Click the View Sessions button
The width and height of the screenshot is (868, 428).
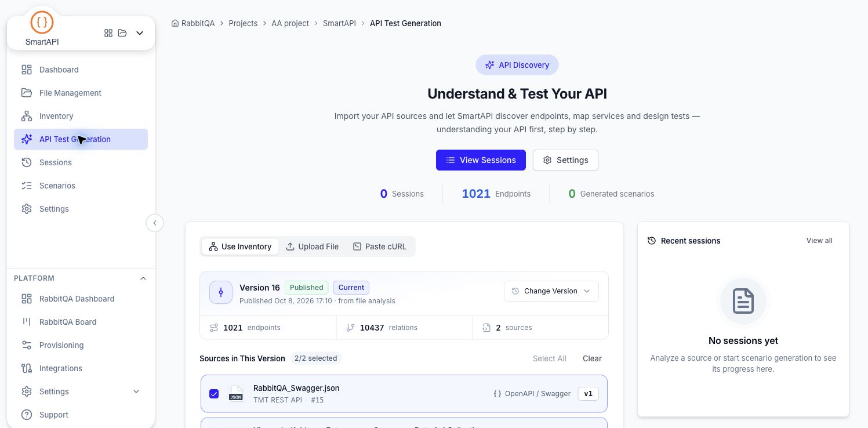click(x=481, y=160)
